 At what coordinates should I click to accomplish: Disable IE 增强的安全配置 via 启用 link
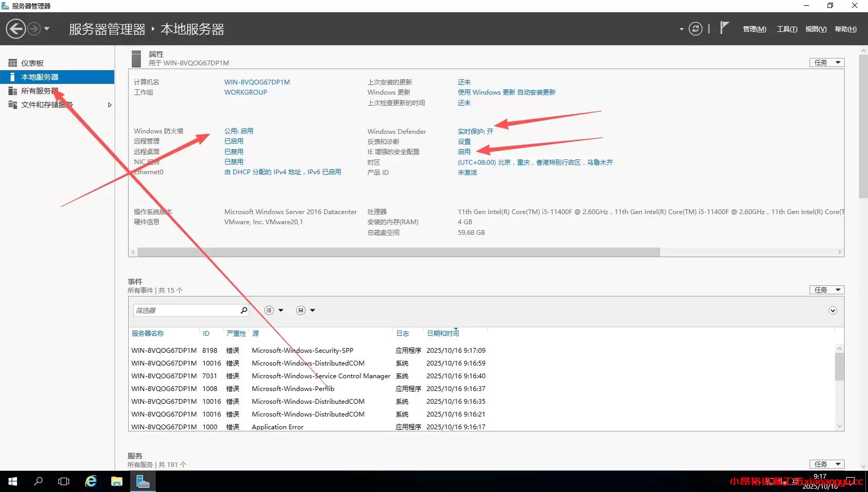click(x=464, y=151)
